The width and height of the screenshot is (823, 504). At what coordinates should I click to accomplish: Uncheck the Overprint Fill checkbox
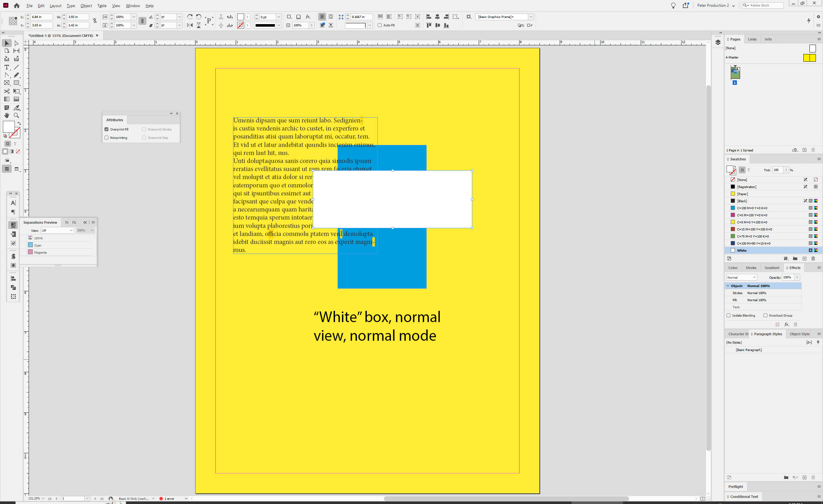[x=106, y=129]
